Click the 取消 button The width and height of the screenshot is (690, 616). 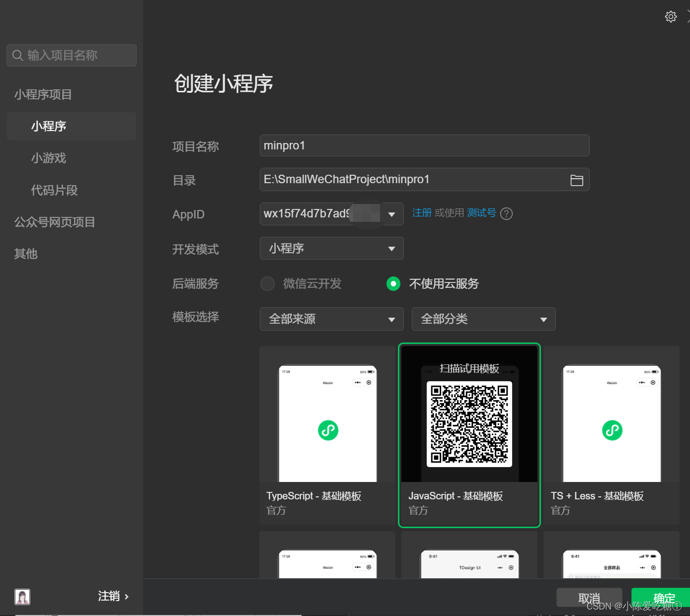[x=589, y=598]
